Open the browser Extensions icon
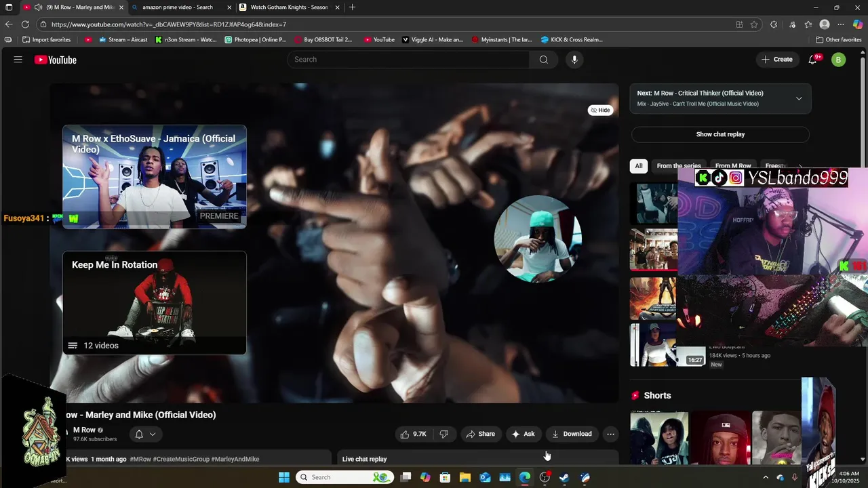Image resolution: width=868 pixels, height=488 pixels. [774, 24]
